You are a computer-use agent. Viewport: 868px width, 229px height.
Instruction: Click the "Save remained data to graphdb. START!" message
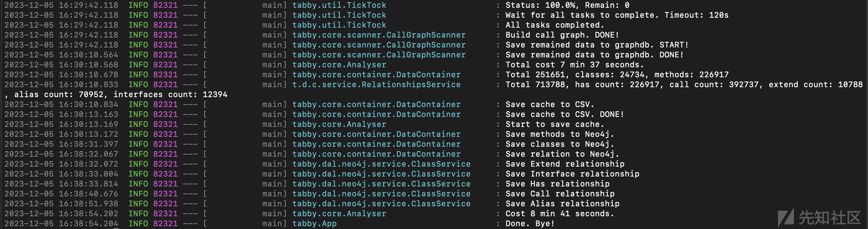[597, 45]
